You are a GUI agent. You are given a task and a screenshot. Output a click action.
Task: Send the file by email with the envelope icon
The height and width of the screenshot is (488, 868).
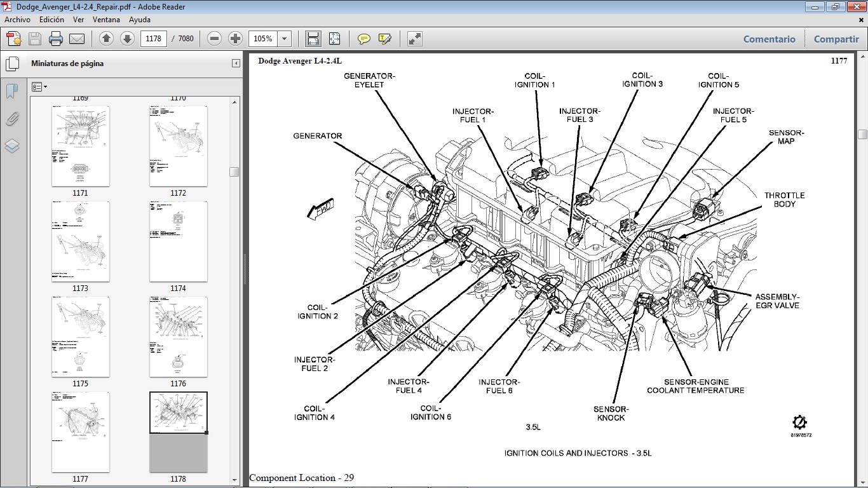(77, 39)
